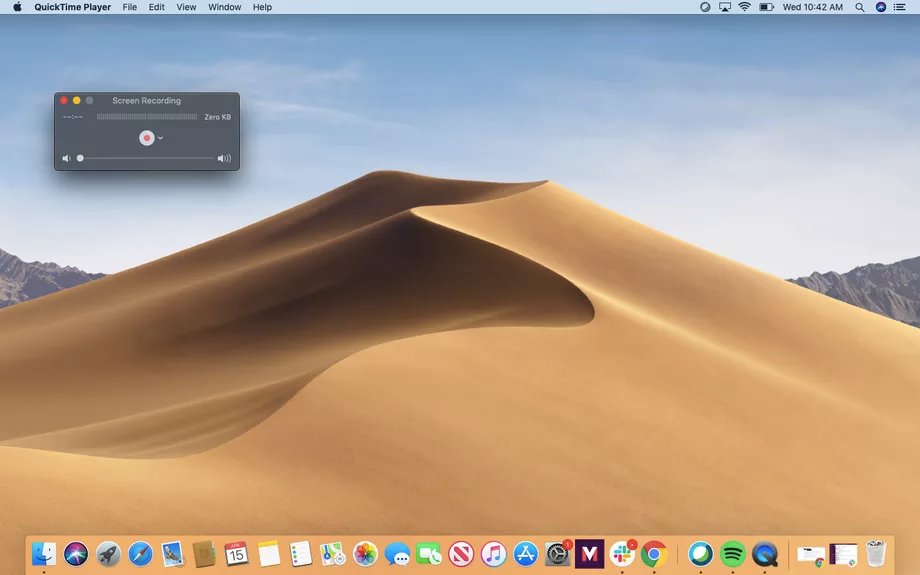Click the volume slider knob

80,158
